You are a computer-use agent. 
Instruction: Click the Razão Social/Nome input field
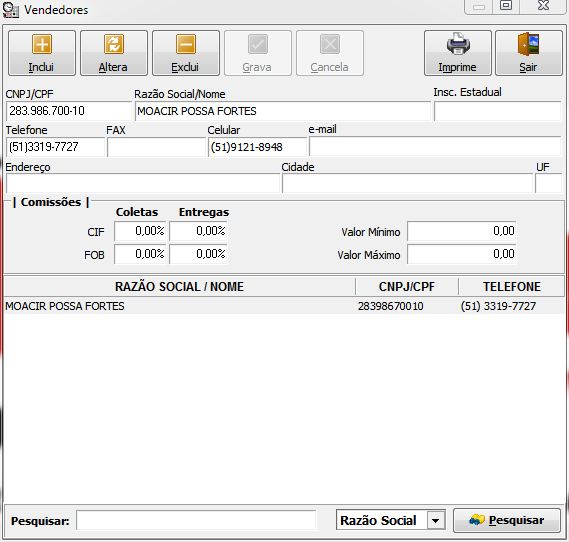tap(283, 111)
